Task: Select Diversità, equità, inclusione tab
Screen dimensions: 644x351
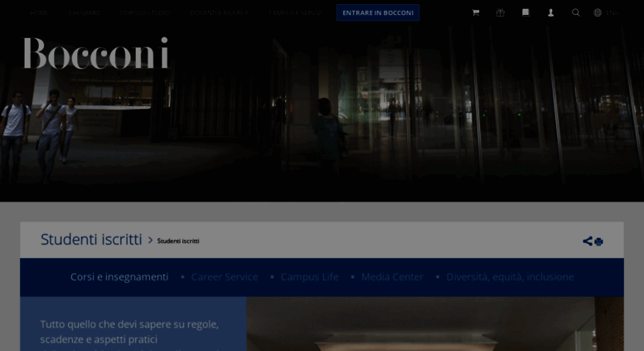Action: 510,277
